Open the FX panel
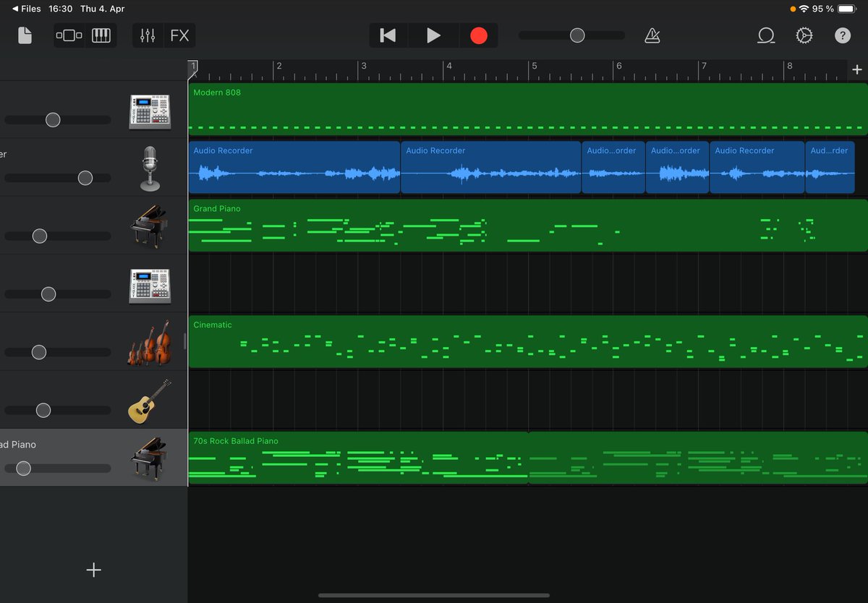The width and height of the screenshot is (868, 603). pyautogui.click(x=179, y=35)
